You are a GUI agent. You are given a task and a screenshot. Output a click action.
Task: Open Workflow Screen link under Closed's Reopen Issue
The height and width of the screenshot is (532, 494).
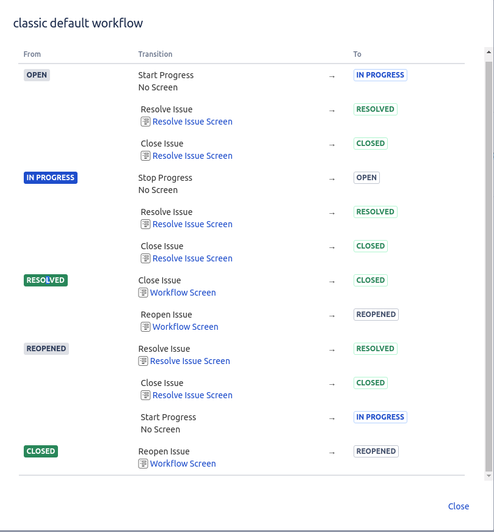[183, 463]
